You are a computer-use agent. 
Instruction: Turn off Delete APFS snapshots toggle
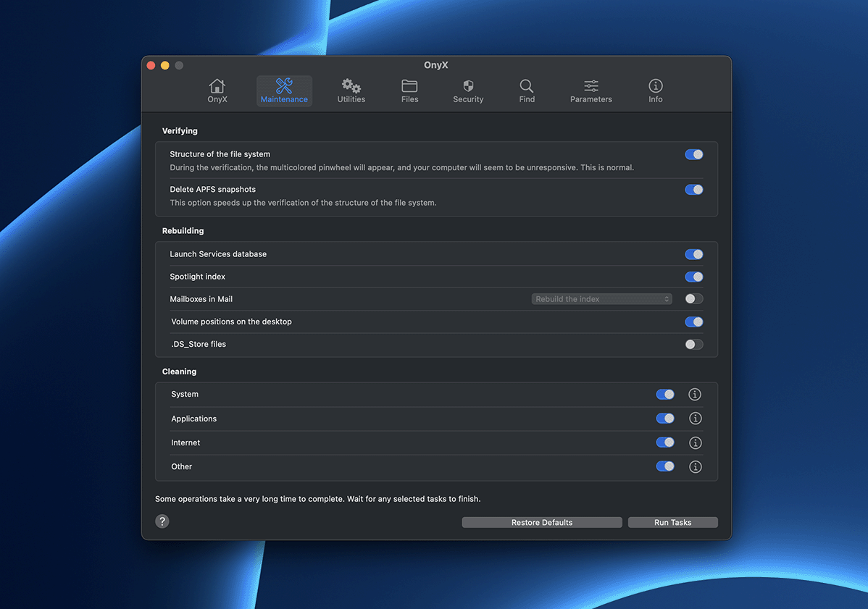[x=693, y=190]
